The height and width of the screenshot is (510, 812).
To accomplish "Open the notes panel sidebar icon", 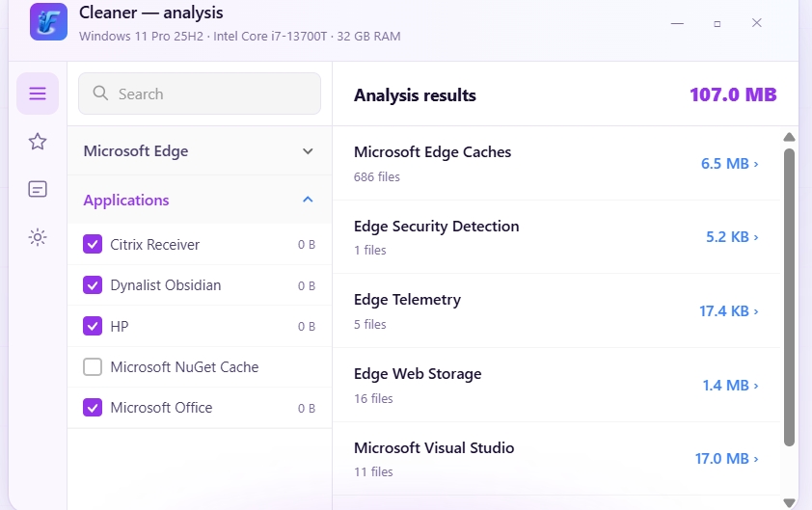I will tap(38, 189).
